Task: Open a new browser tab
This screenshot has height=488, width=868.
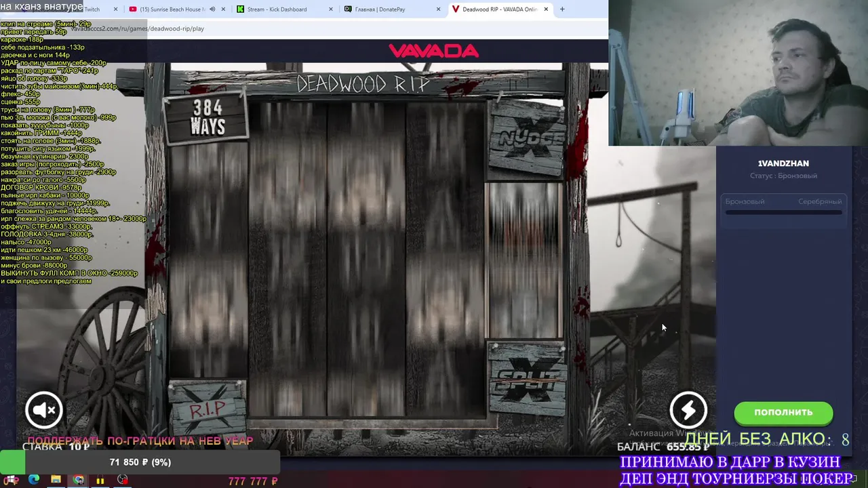Action: (561, 9)
